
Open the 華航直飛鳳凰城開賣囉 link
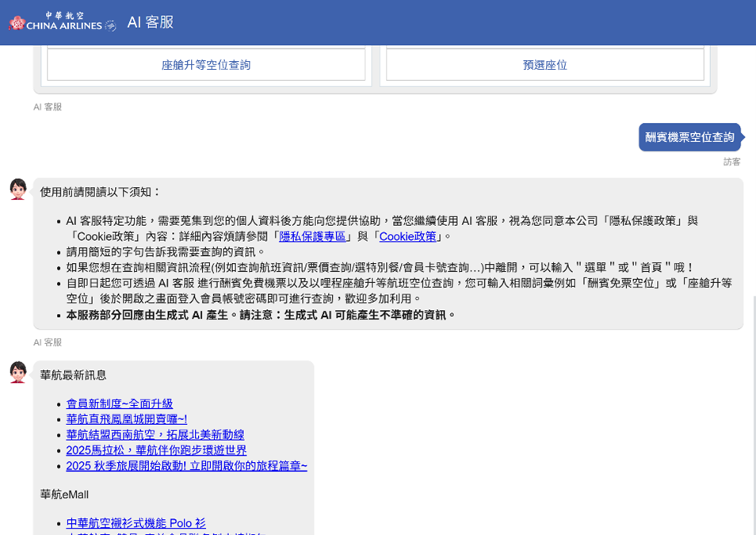[126, 419]
